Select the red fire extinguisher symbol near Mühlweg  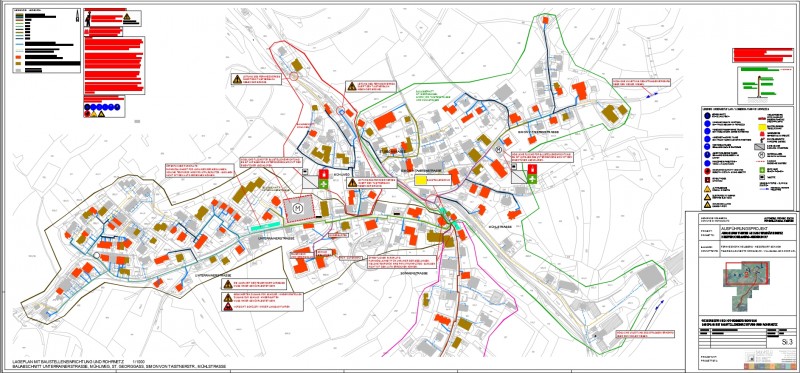point(323,173)
